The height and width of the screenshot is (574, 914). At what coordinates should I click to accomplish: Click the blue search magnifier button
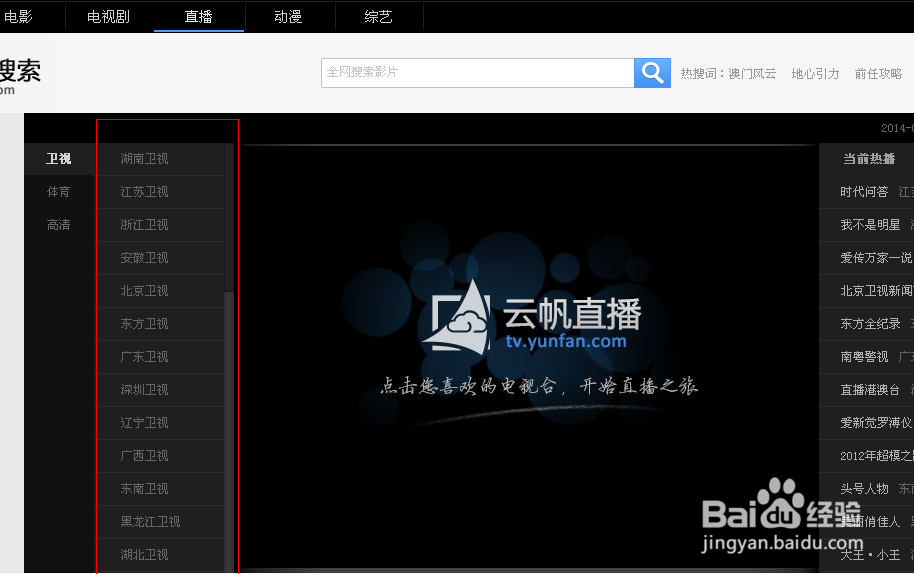[652, 73]
